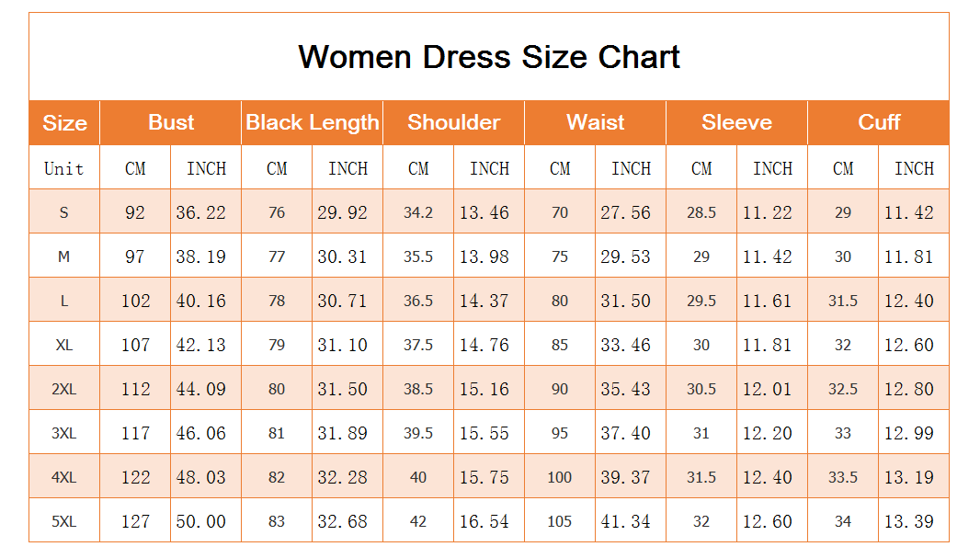The image size is (980, 558).
Task: Select the Unit row label
Action: 63,169
